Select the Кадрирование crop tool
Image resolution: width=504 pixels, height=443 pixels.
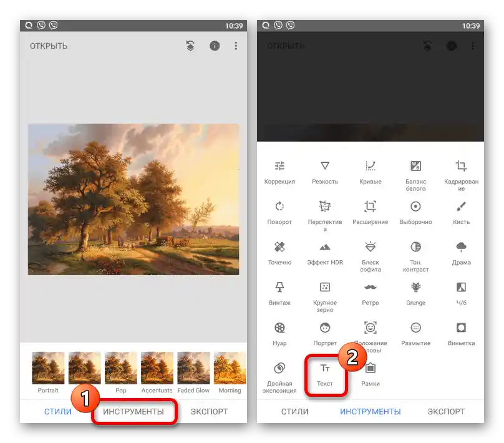(461, 176)
